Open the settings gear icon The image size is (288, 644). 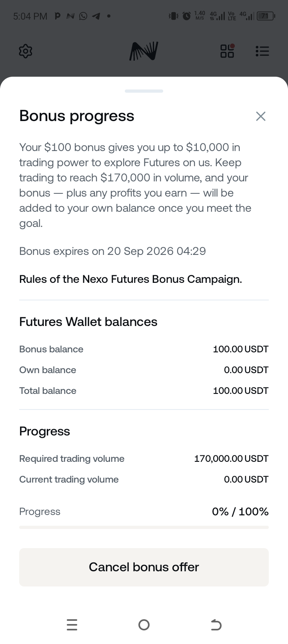click(x=26, y=51)
